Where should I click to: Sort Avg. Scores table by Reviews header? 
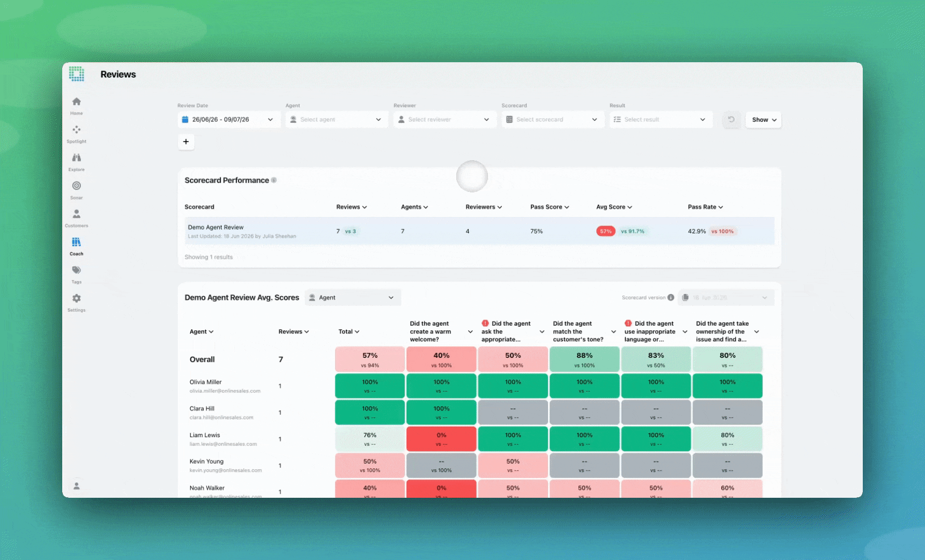(x=293, y=332)
